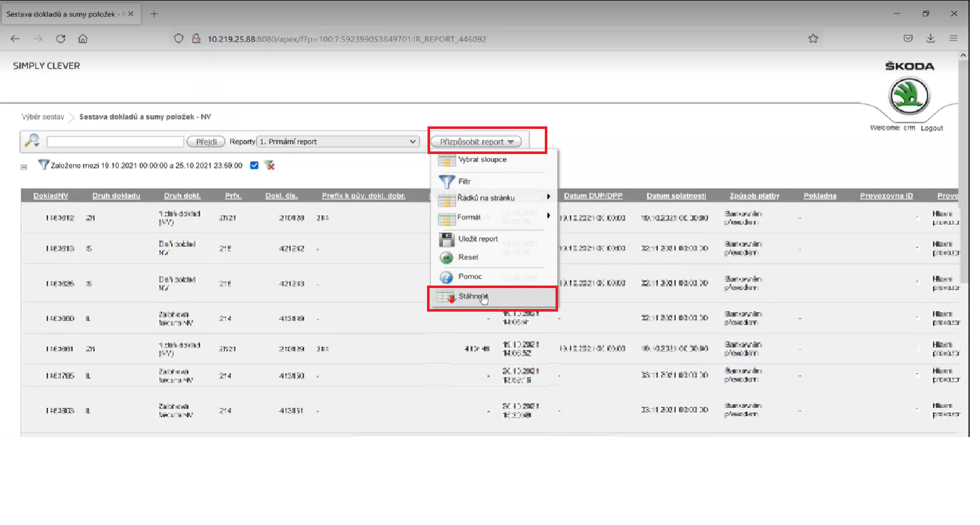Open browser downloads arrow icon
980x525 pixels.
pos(930,39)
